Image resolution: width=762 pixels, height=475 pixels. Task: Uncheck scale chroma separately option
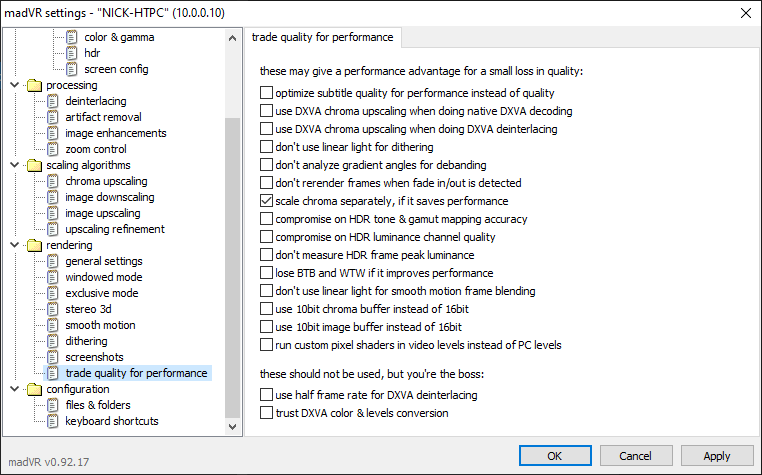point(266,200)
